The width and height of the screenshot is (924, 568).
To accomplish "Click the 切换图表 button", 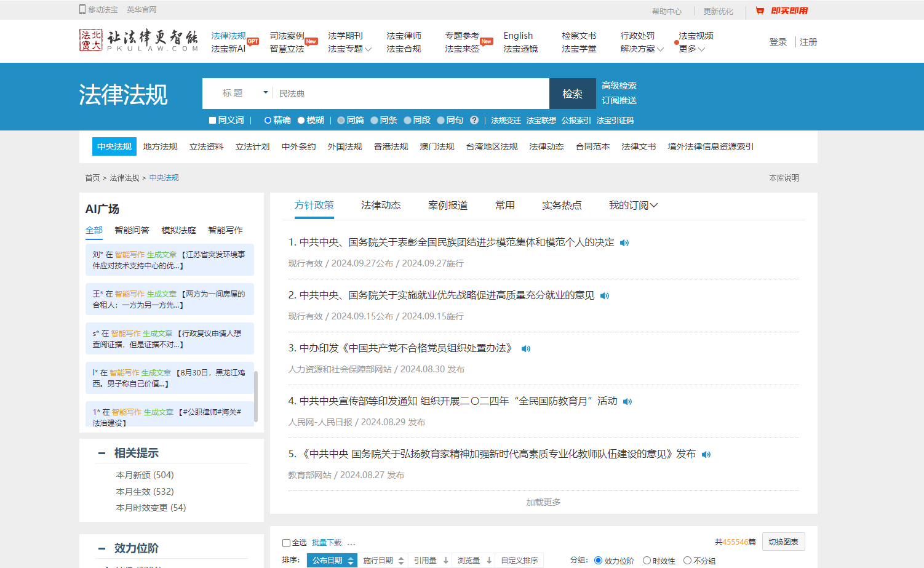I will point(783,542).
